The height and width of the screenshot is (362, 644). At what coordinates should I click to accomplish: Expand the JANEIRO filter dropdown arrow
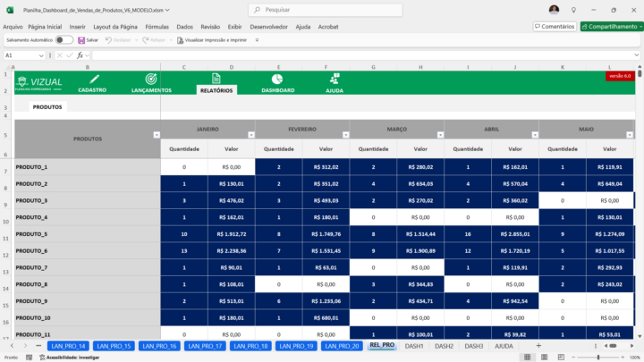click(250, 135)
